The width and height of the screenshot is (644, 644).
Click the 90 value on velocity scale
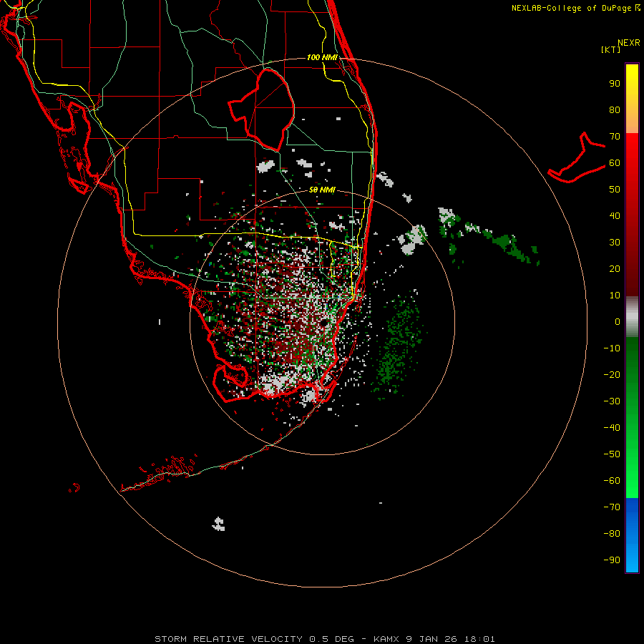click(x=615, y=84)
